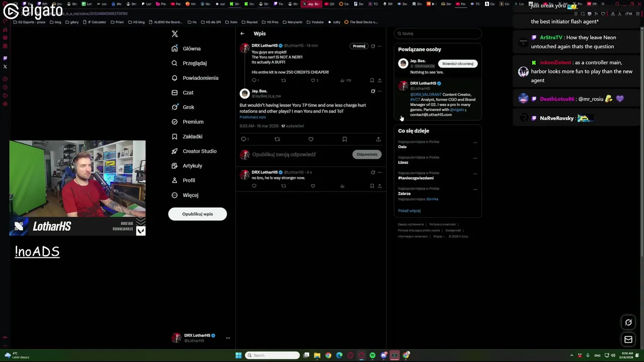
Task: Open Zakładki bookmarks page
Action: pyautogui.click(x=187, y=136)
